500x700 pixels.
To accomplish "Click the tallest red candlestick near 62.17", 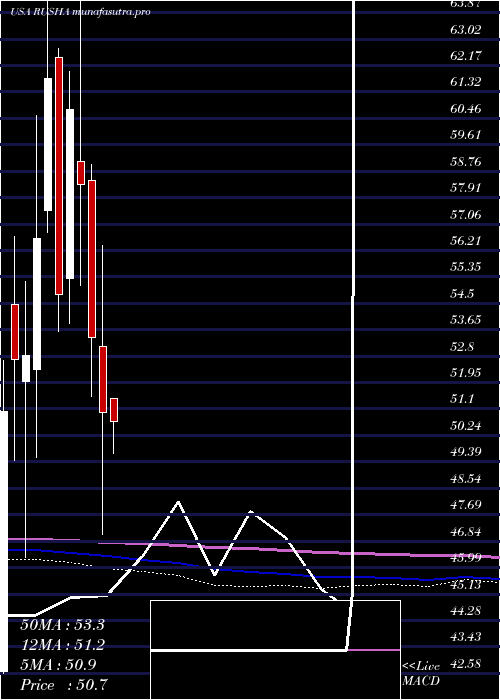I will click(59, 176).
